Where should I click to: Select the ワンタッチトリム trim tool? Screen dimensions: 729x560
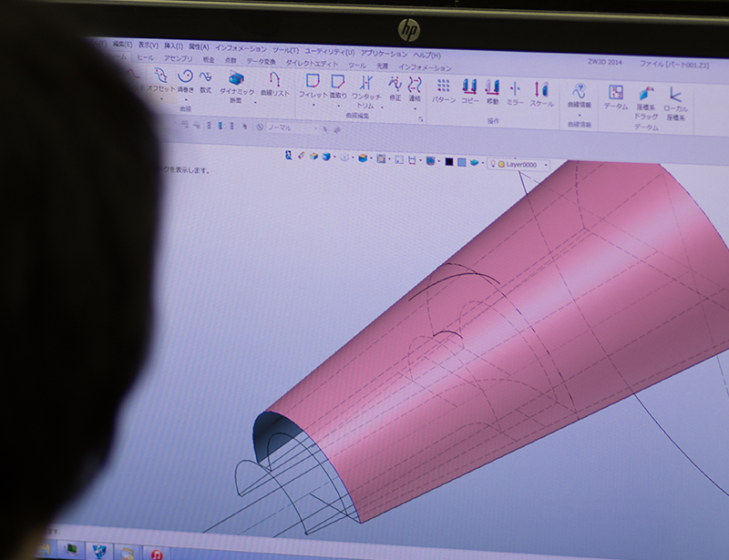point(366,93)
